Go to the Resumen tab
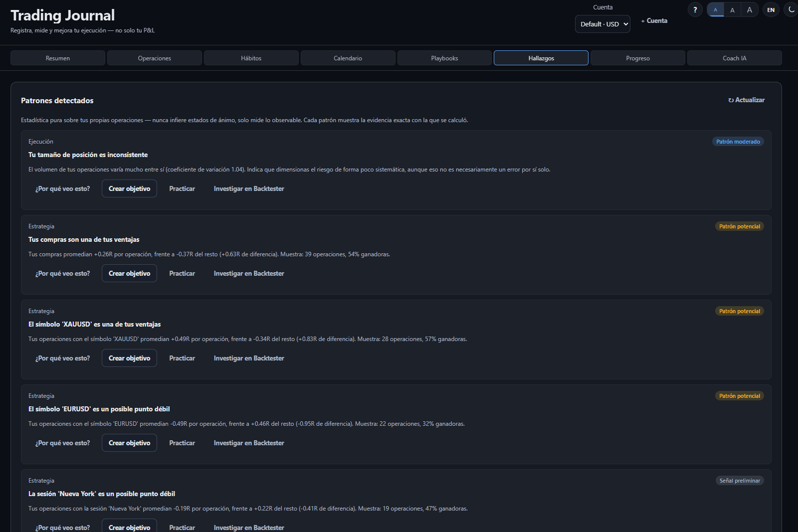This screenshot has width=798, height=532. click(x=58, y=58)
